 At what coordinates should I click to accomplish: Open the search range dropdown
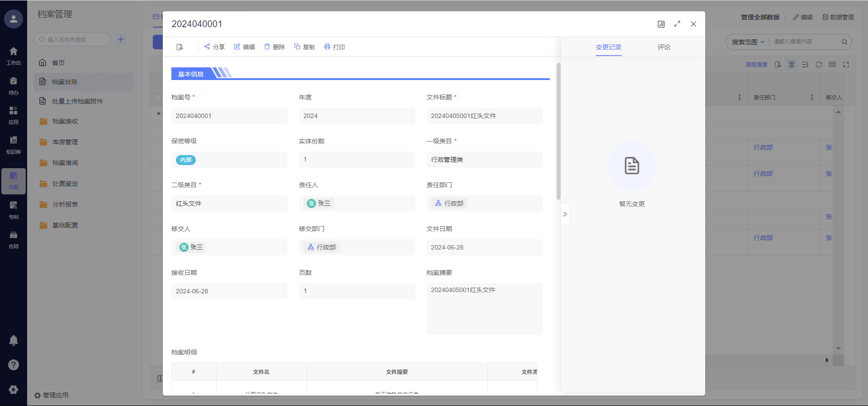tap(748, 42)
